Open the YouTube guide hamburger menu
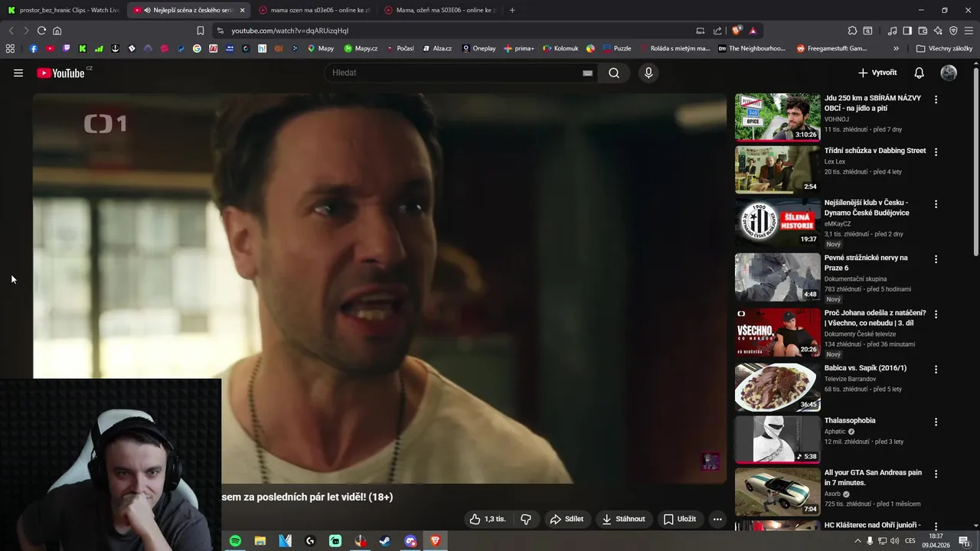Image resolution: width=980 pixels, height=551 pixels. coord(18,73)
